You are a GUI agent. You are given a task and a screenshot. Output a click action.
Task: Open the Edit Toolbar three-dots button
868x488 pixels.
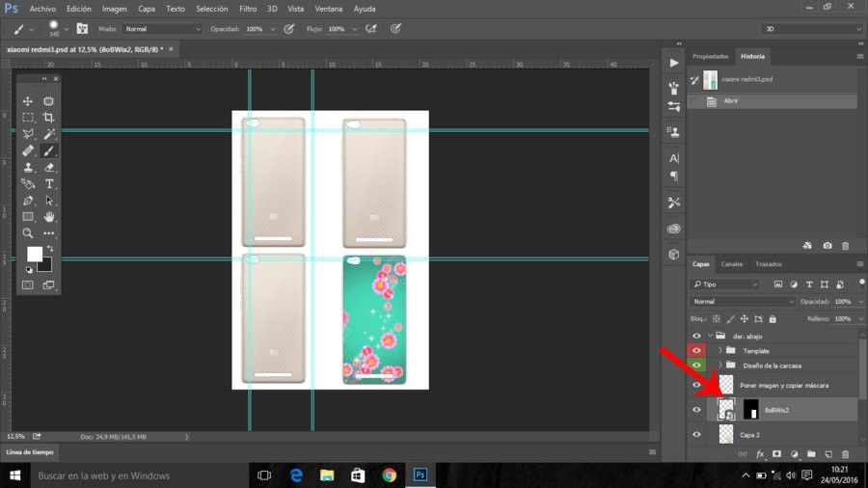49,233
